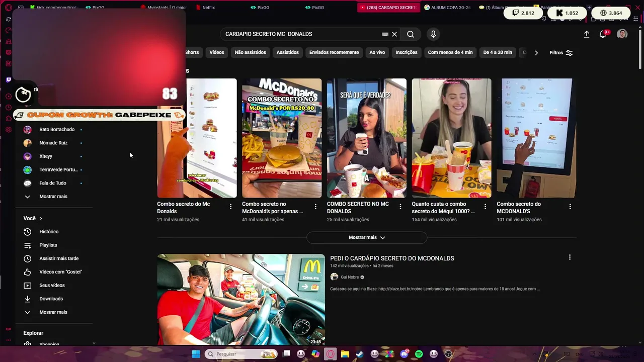Open options for Méqui 1000 short
The width and height of the screenshot is (644, 362).
(486, 207)
